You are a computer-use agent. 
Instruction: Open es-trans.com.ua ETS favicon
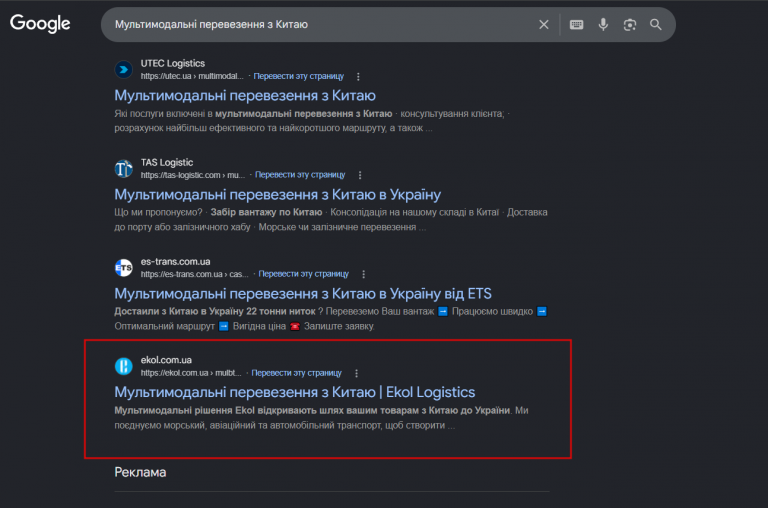[x=123, y=267]
